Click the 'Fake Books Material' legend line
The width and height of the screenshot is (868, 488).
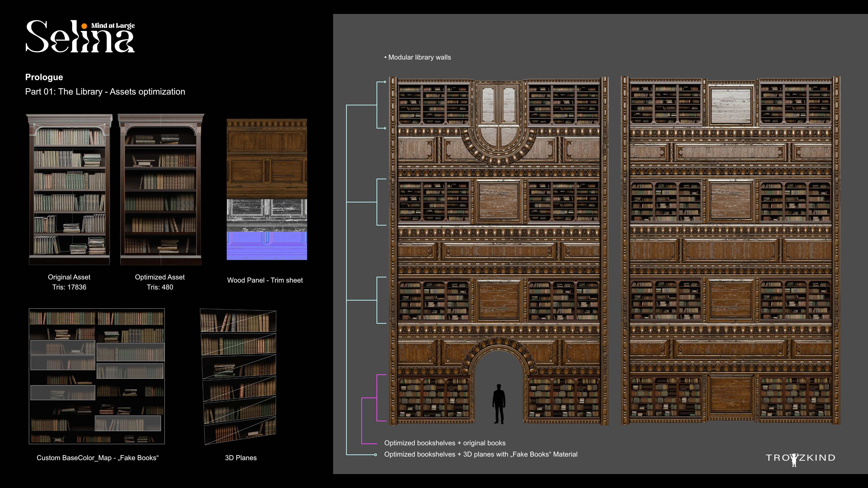(481, 454)
